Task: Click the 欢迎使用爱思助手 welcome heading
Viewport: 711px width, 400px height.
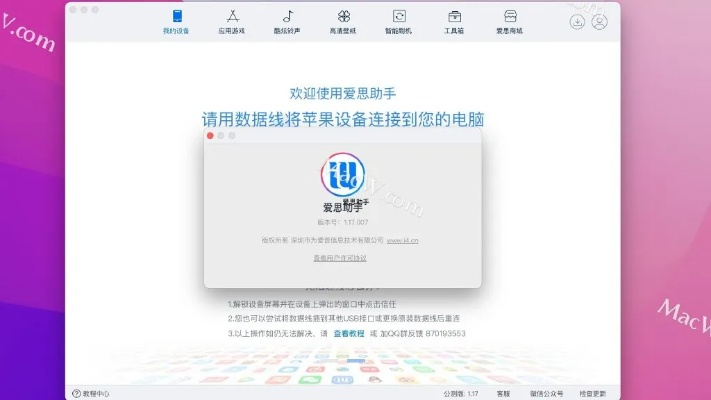Action: [x=343, y=93]
